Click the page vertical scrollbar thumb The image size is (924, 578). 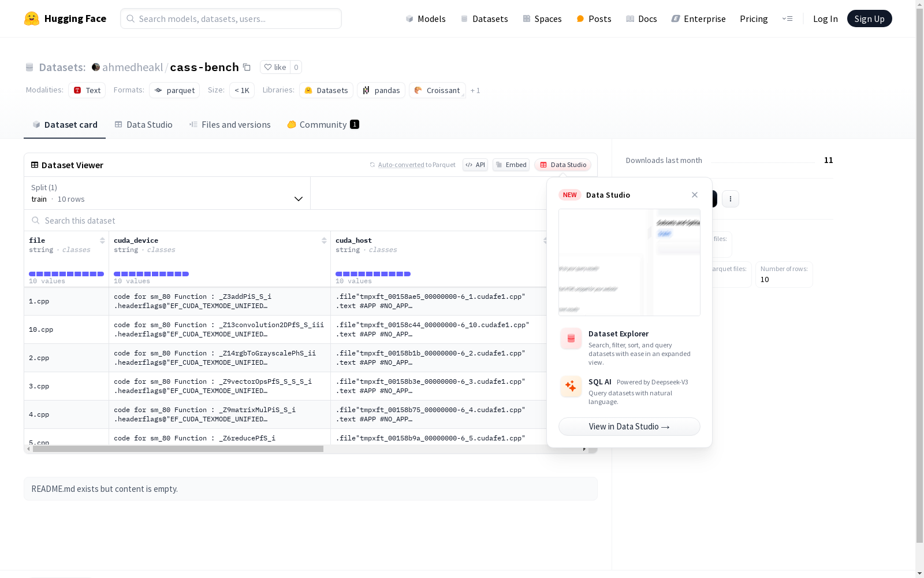click(919, 276)
